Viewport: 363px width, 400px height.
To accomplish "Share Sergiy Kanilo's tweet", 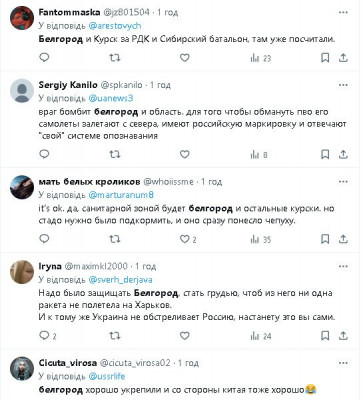I will pyautogui.click(x=343, y=154).
